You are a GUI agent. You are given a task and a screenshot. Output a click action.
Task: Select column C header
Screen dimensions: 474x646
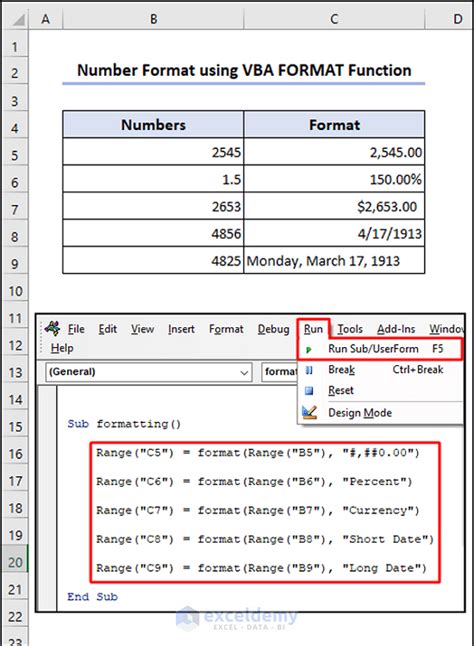(x=334, y=19)
